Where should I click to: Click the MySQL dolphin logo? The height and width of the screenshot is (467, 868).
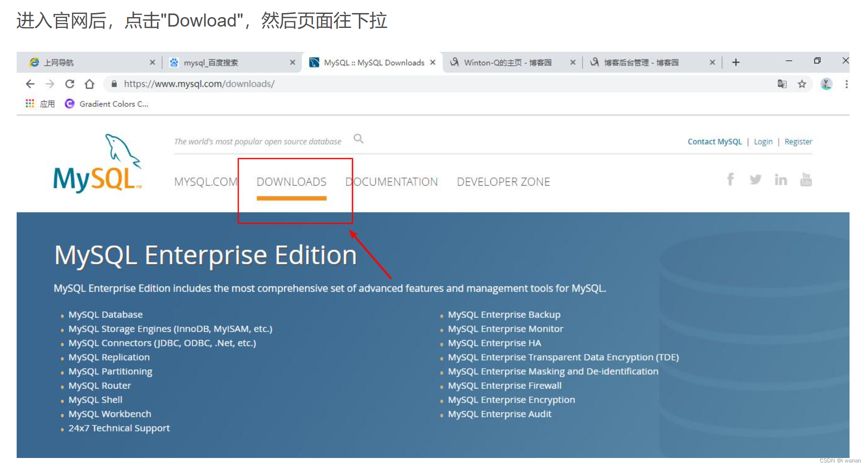98,163
